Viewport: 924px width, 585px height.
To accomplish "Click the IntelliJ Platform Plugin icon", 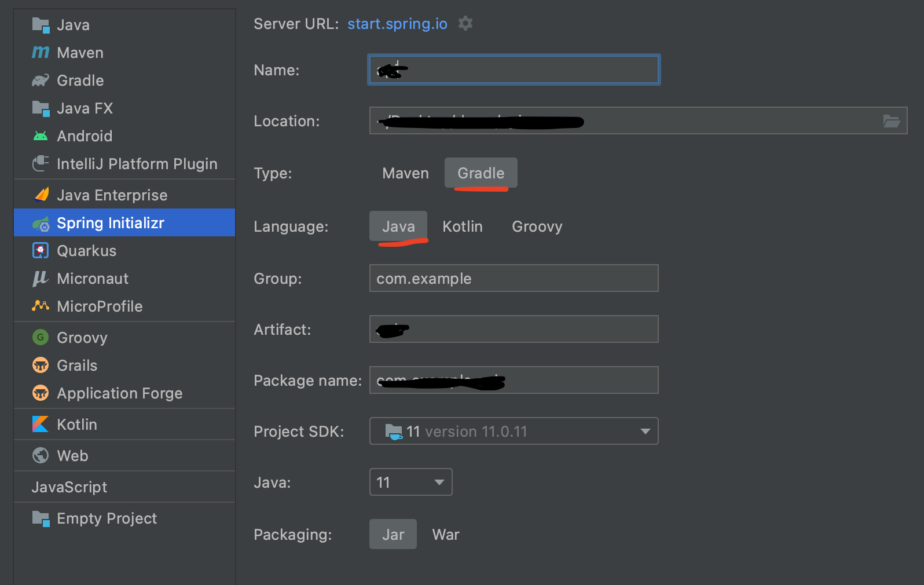I will 41,164.
